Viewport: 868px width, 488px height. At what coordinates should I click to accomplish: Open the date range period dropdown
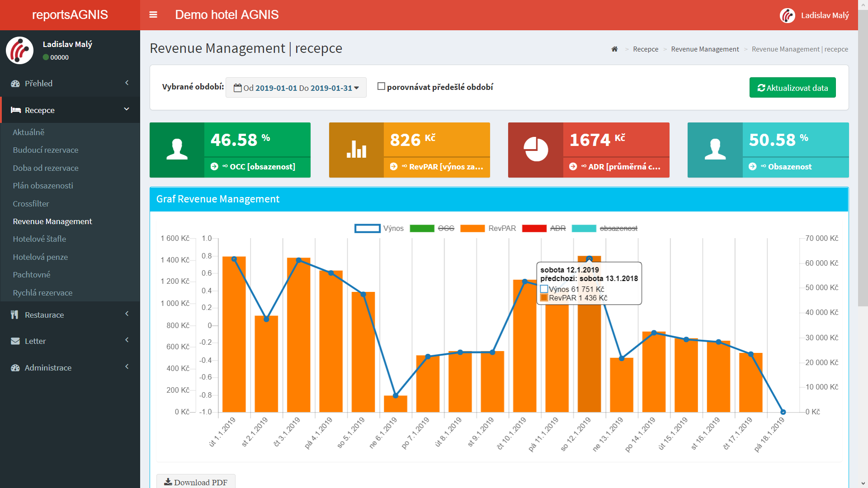click(x=296, y=88)
